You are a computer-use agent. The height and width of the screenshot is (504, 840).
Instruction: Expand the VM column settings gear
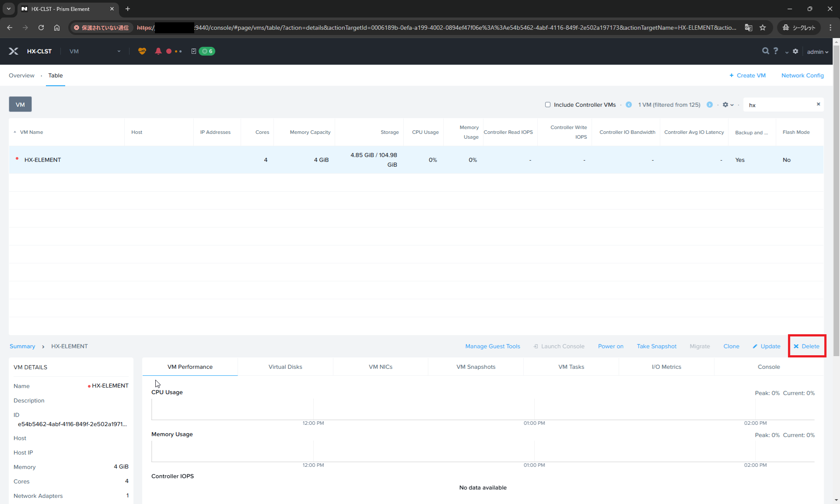click(727, 105)
